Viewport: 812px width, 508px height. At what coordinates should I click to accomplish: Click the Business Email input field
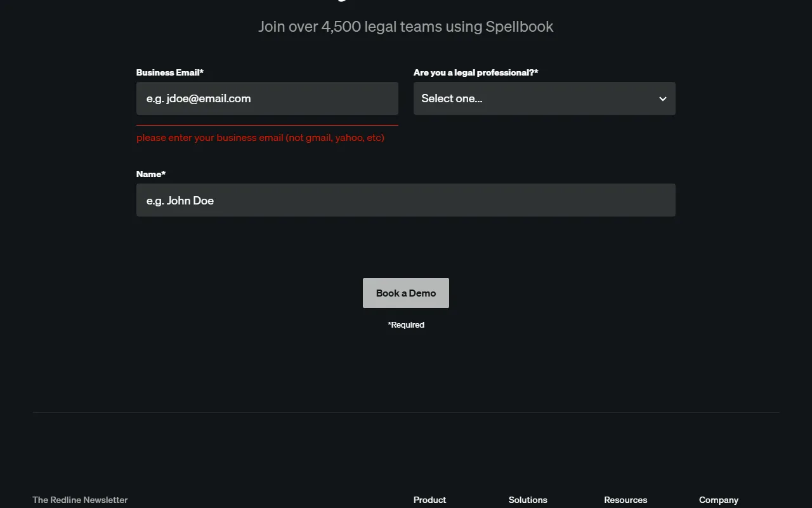point(267,98)
